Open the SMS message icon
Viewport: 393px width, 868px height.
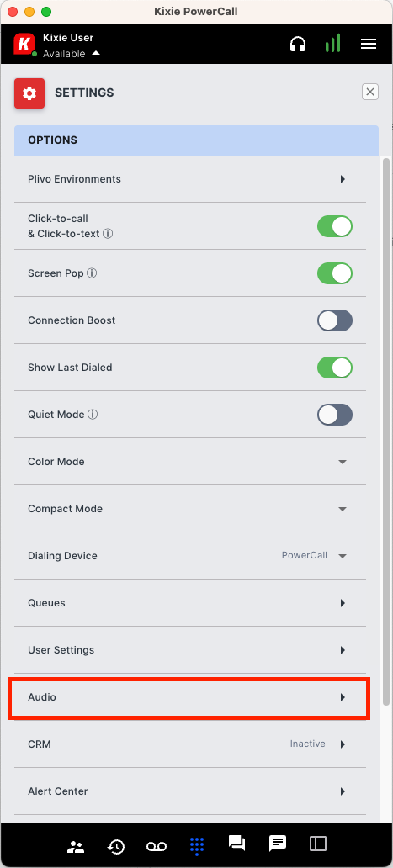pyautogui.click(x=278, y=844)
